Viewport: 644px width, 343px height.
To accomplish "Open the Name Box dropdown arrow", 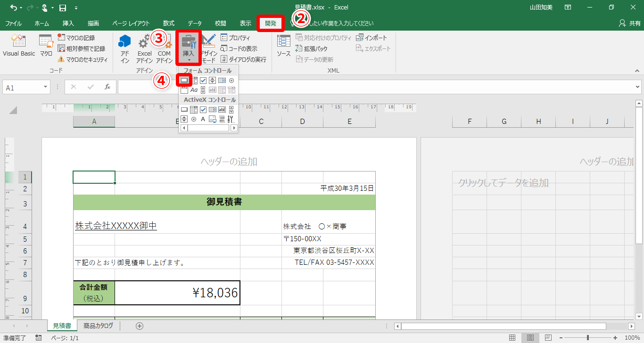I will click(46, 87).
